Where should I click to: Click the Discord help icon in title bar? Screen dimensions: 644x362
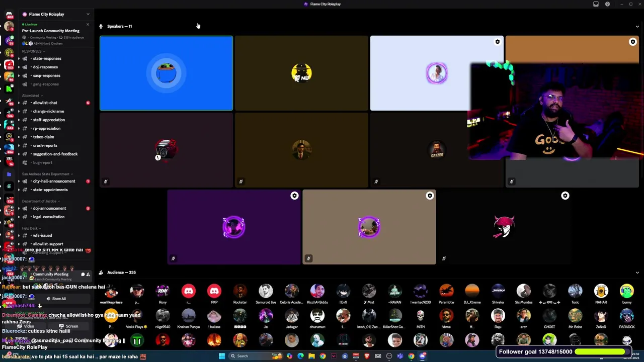607,4
